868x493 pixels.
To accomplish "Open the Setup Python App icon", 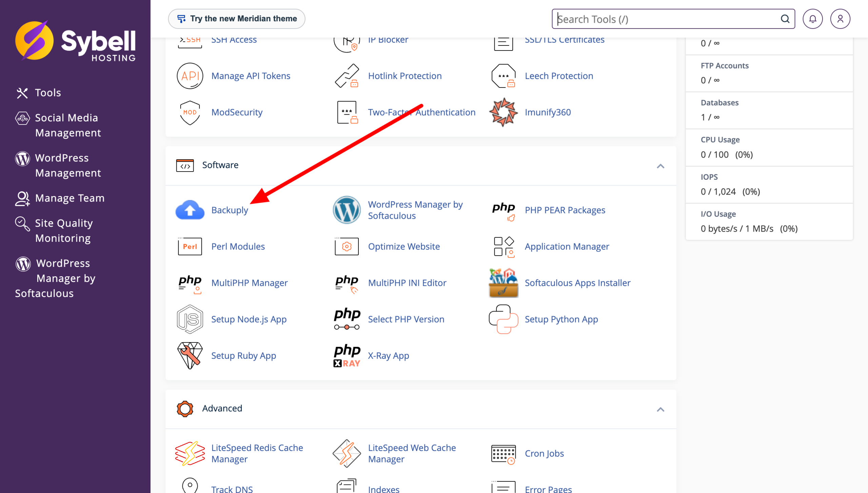I will point(504,319).
